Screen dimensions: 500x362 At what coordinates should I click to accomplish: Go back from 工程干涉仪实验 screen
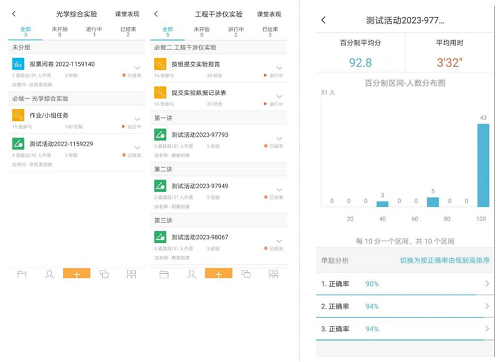pos(156,14)
